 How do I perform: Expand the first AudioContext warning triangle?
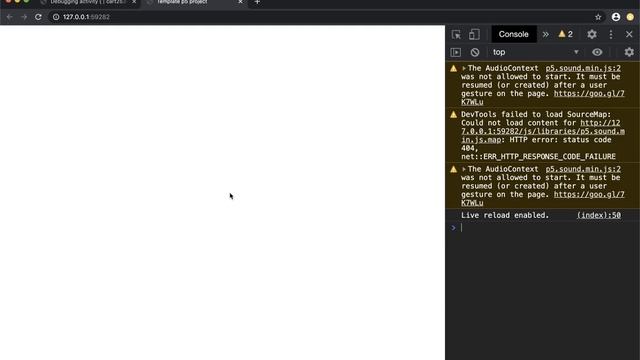[464, 68]
